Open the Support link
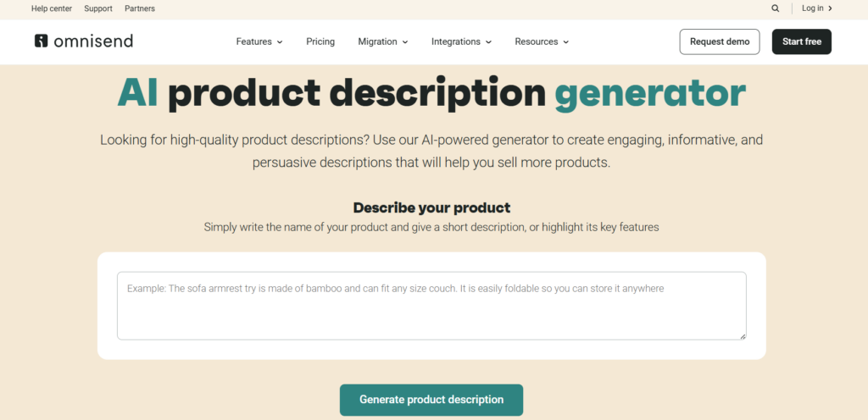The image size is (868, 420). click(x=98, y=8)
